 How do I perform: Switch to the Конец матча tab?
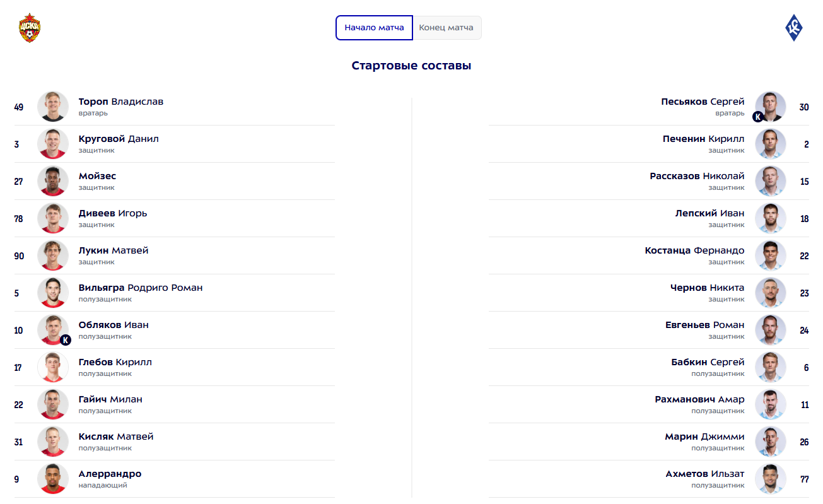point(447,28)
